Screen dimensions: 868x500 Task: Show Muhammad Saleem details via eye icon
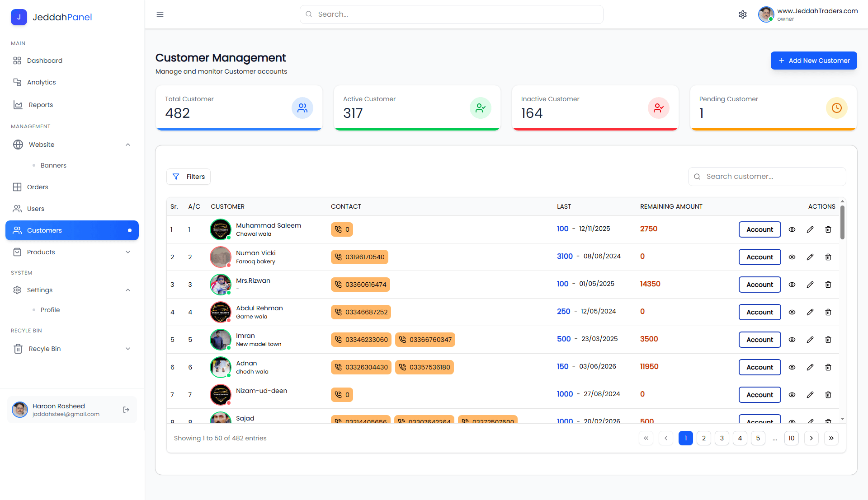pos(792,229)
